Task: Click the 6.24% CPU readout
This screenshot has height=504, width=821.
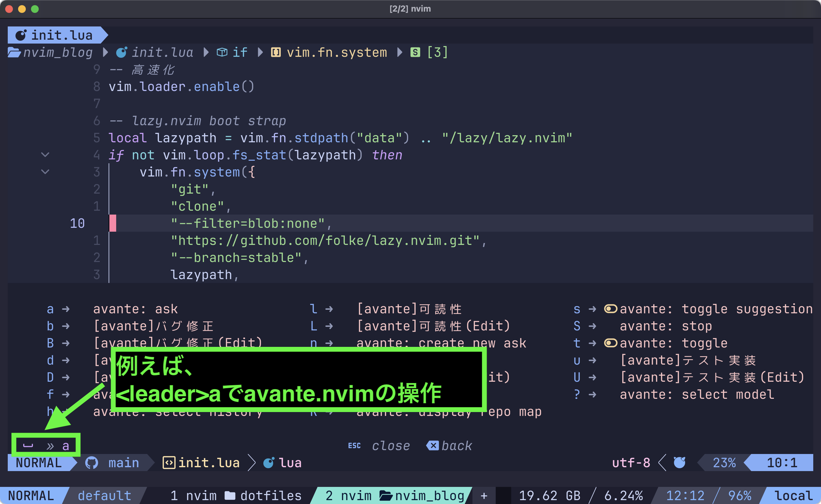Action: tap(623, 496)
